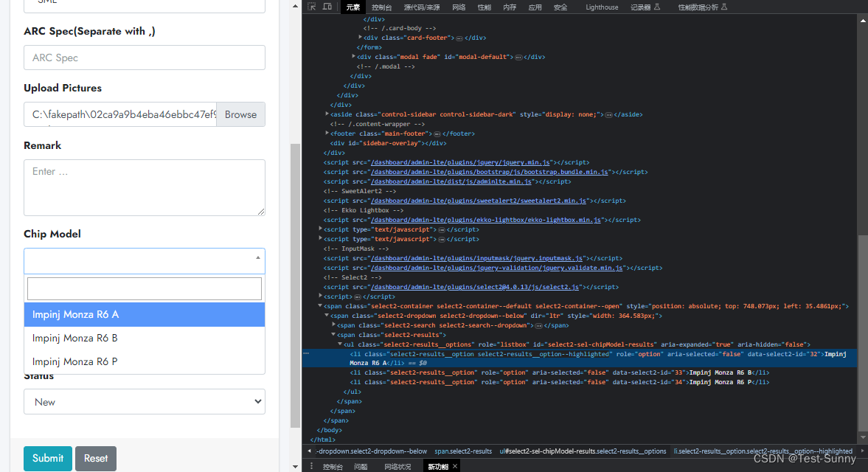Image resolution: width=868 pixels, height=472 pixels.
Task: Expand collapsed content ellipsis in card-footer div
Action: click(459, 38)
